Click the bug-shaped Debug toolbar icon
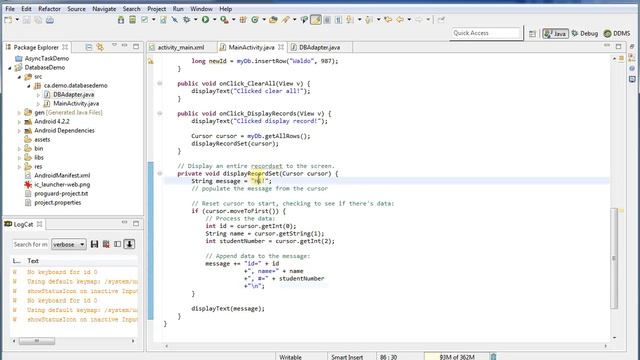Image resolution: width=640 pixels, height=360 pixels. click(187, 20)
